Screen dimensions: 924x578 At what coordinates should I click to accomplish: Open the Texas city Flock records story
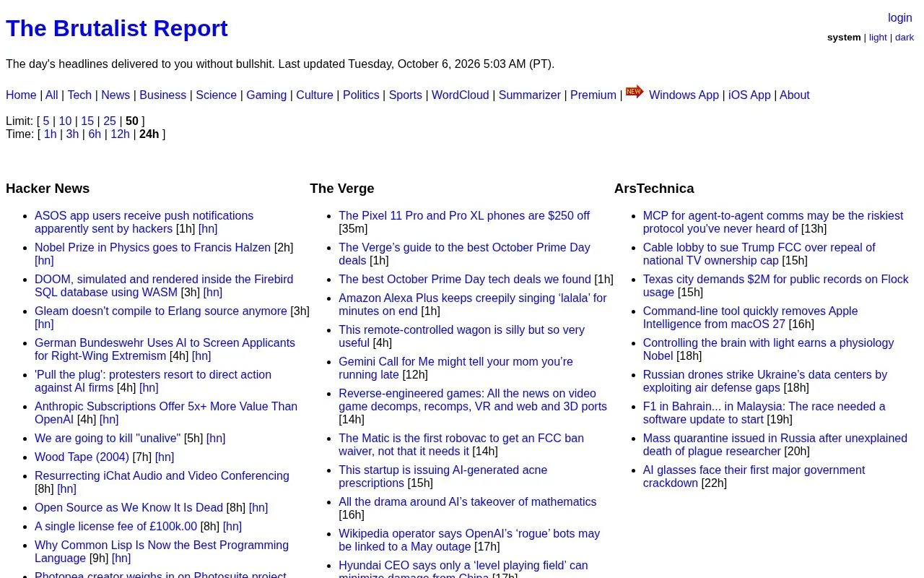click(x=776, y=286)
